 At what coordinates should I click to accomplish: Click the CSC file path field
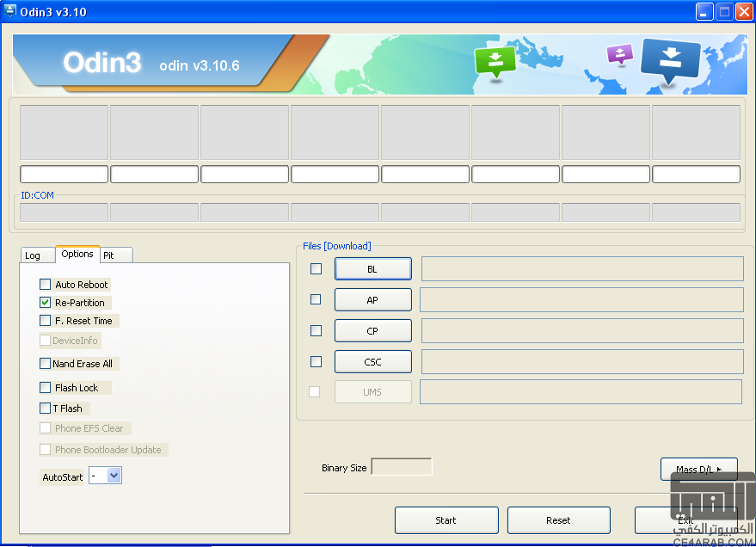pos(582,361)
